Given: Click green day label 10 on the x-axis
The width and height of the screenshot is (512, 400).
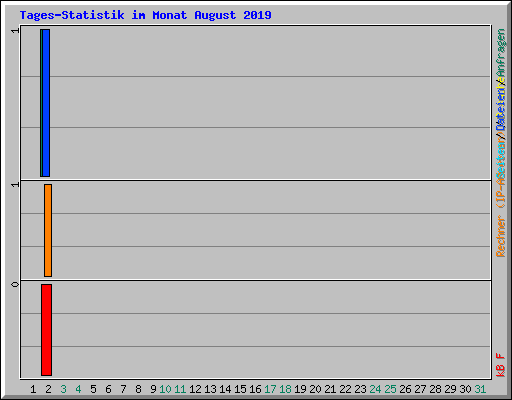Looking at the screenshot, I should click(165, 389).
